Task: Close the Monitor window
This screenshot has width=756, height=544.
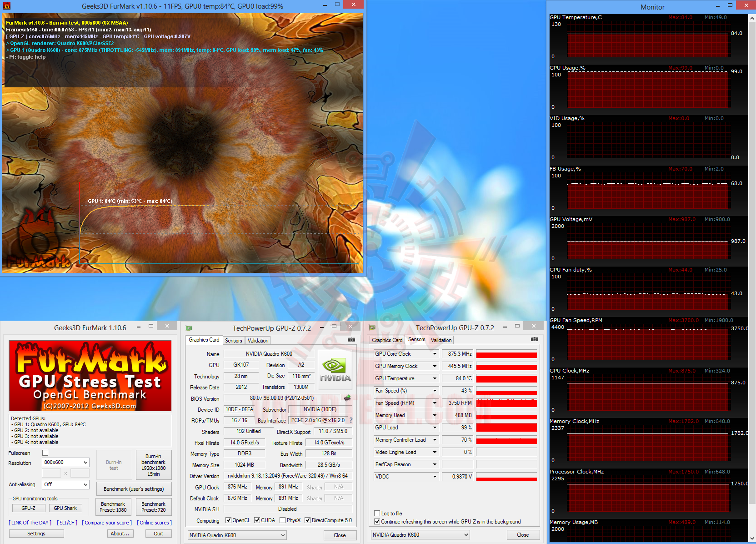Action: [x=746, y=5]
